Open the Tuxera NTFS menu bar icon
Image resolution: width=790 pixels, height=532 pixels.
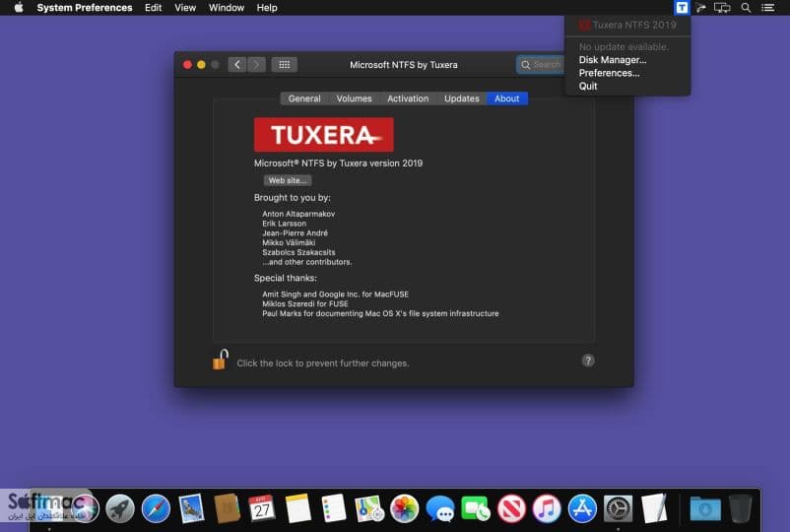[682, 8]
